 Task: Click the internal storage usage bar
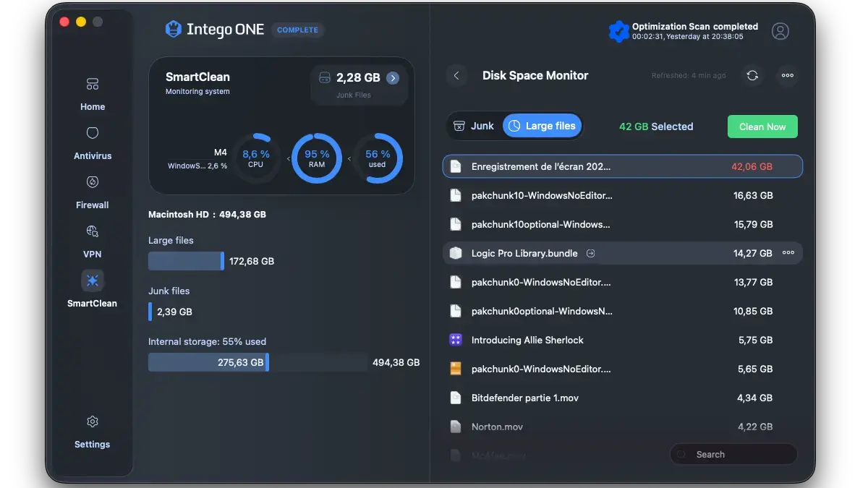pyautogui.click(x=208, y=362)
